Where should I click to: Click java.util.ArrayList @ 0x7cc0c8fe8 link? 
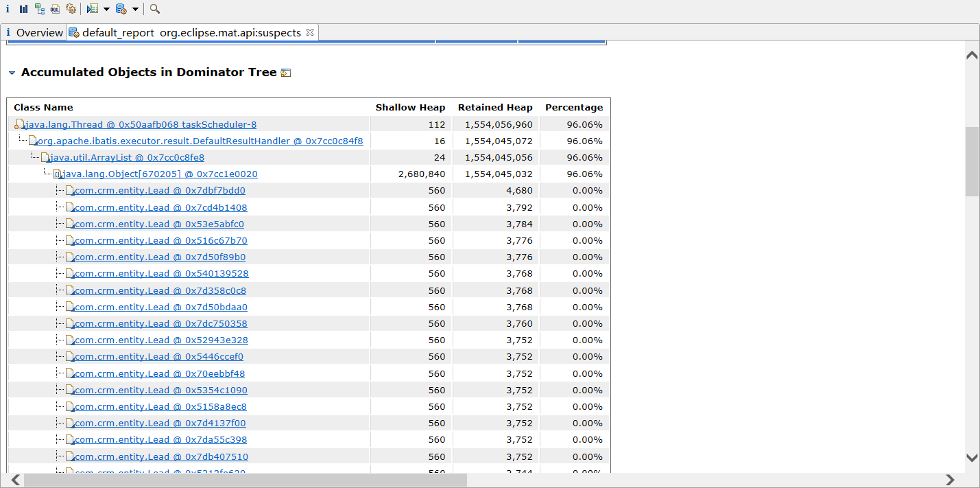126,157
